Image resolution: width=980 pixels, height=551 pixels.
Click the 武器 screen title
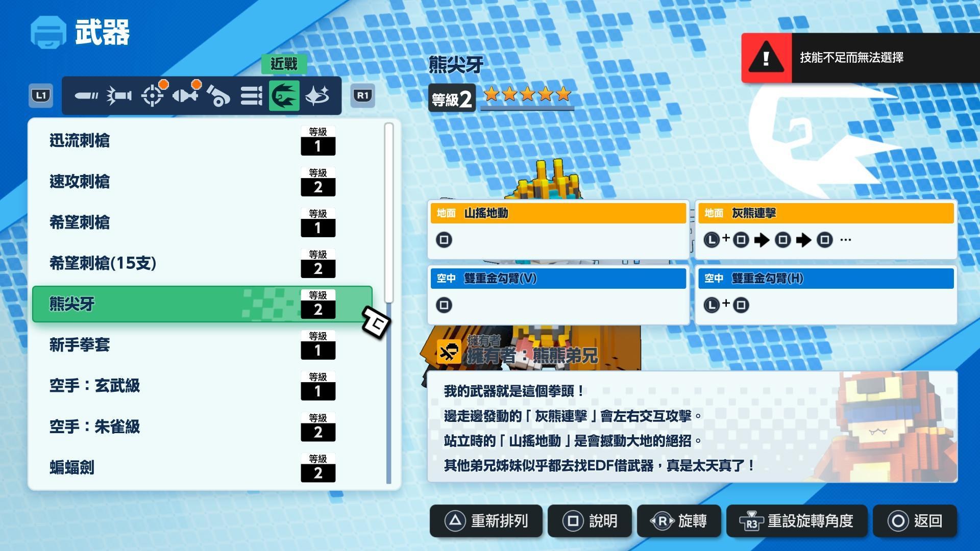[x=102, y=32]
